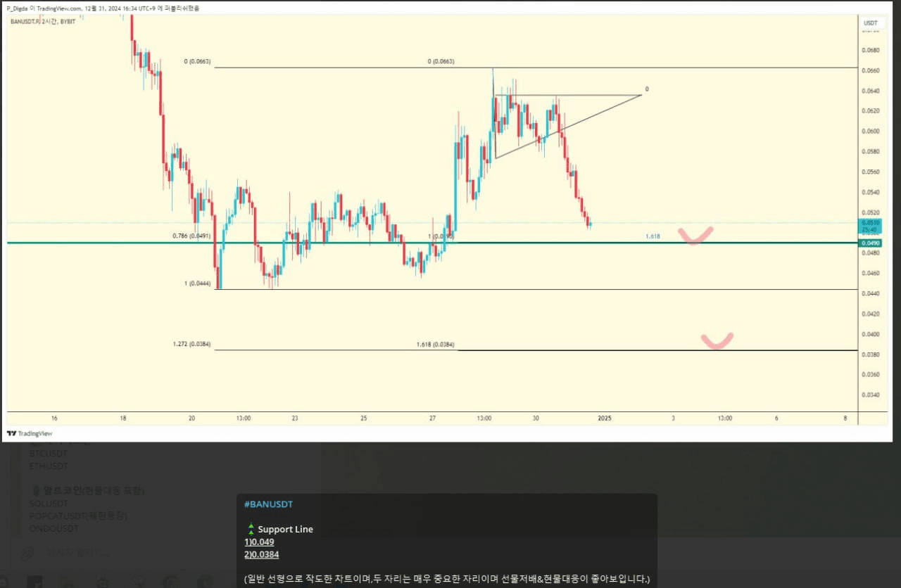Click the POPCATUSDT line in background chat

coord(79,516)
